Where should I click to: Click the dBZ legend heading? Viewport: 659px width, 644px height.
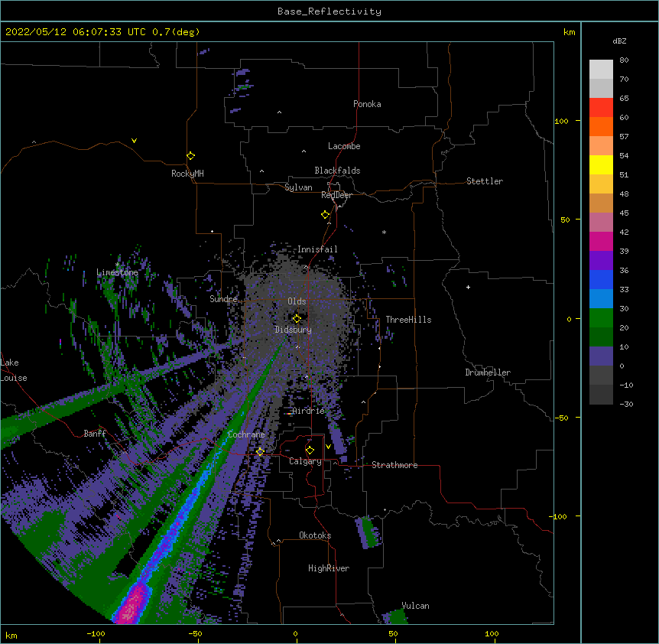click(x=619, y=41)
